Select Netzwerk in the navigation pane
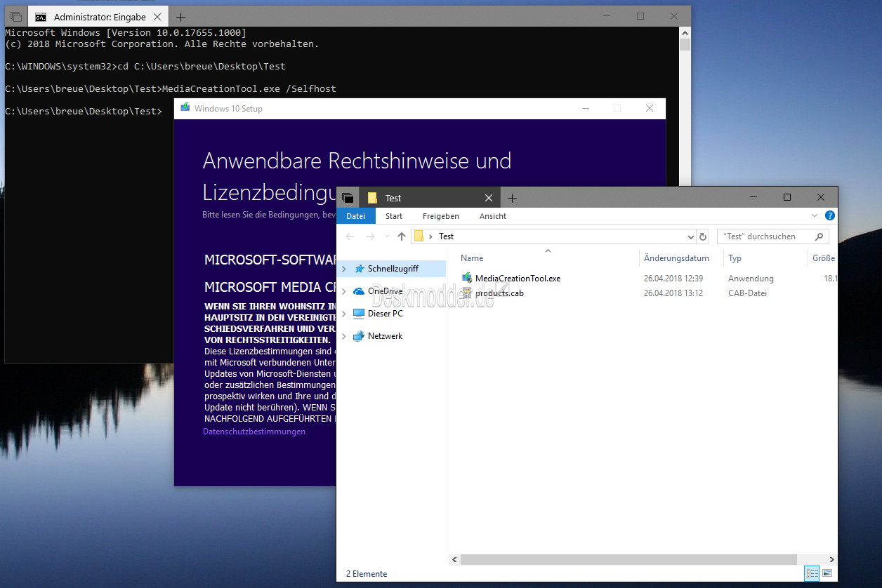882x588 pixels. pyautogui.click(x=386, y=336)
